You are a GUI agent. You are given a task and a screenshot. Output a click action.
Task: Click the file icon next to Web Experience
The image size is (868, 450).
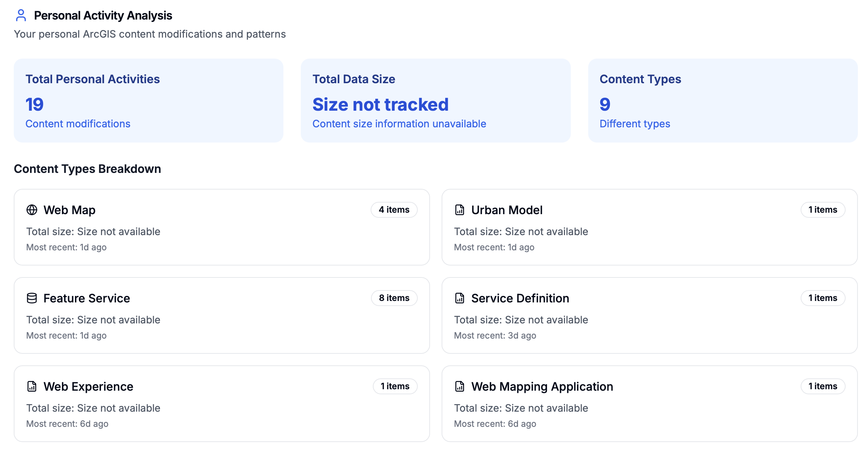click(x=32, y=386)
